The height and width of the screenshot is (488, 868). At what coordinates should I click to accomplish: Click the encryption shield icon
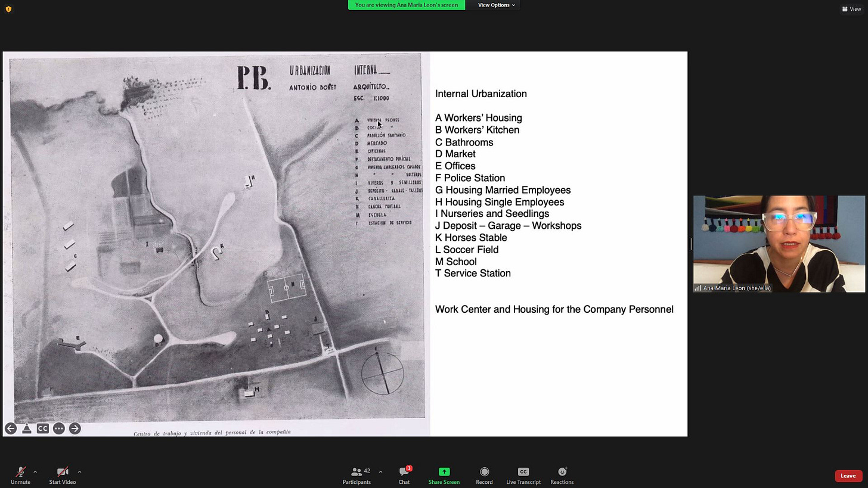tap(8, 9)
